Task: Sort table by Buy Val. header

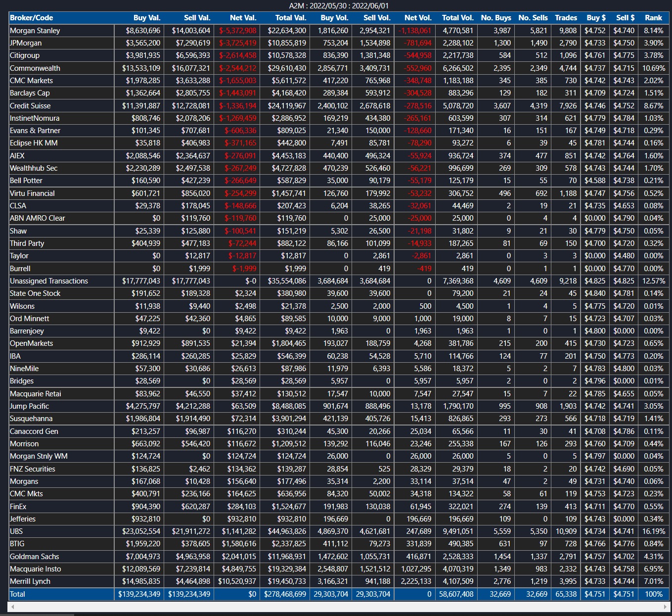Action: [147, 18]
